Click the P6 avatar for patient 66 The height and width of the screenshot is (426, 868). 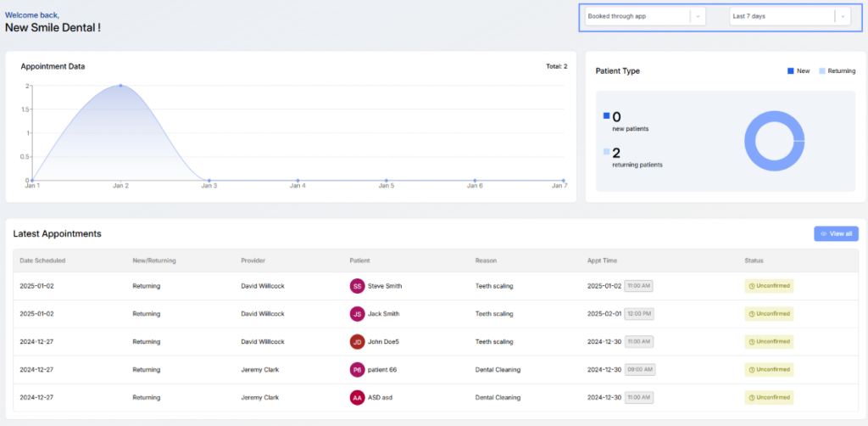click(357, 370)
